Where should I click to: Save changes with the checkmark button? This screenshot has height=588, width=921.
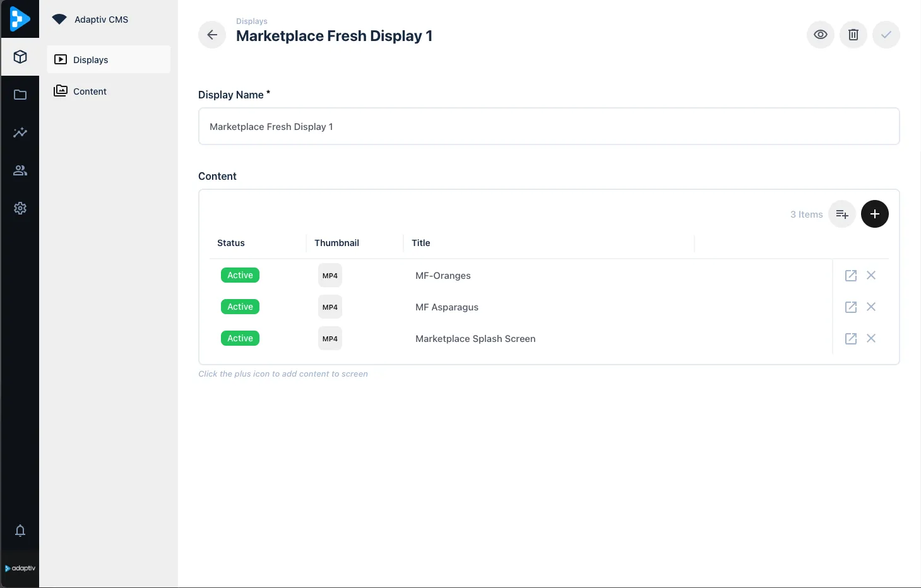tap(886, 35)
